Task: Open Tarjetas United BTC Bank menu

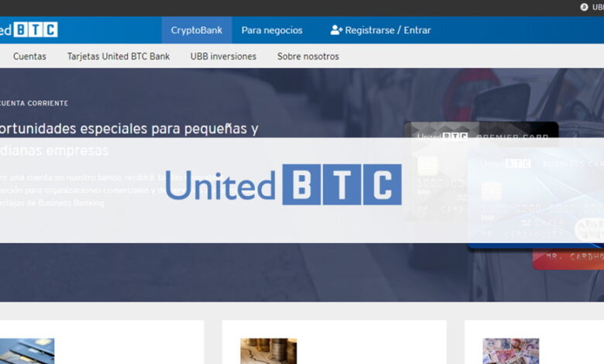Action: click(118, 57)
